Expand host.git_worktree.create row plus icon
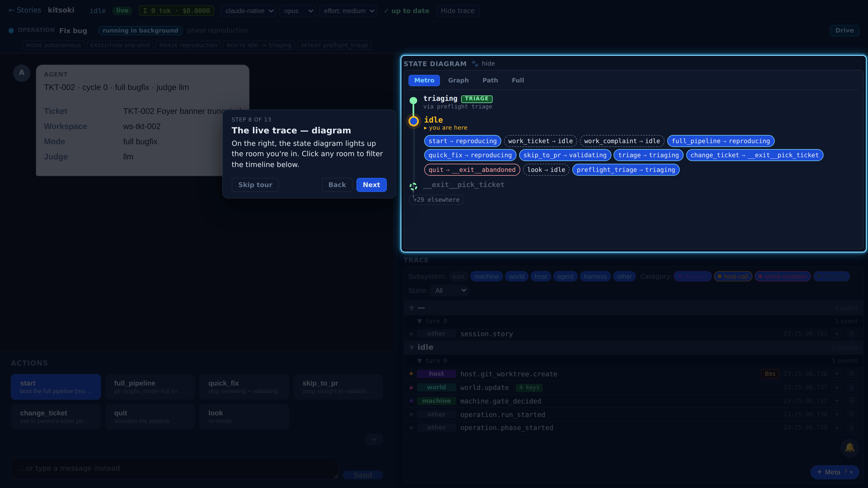868x488 pixels. [837, 374]
